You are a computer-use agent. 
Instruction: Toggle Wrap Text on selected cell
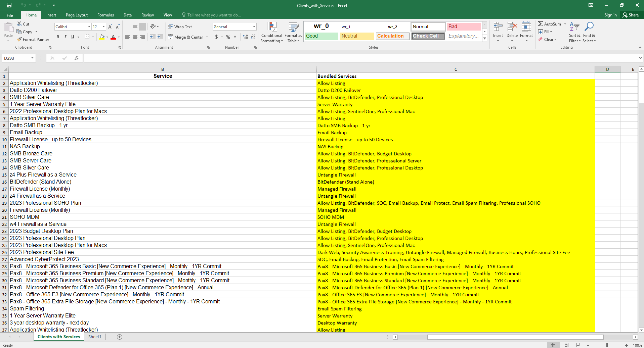pos(180,27)
